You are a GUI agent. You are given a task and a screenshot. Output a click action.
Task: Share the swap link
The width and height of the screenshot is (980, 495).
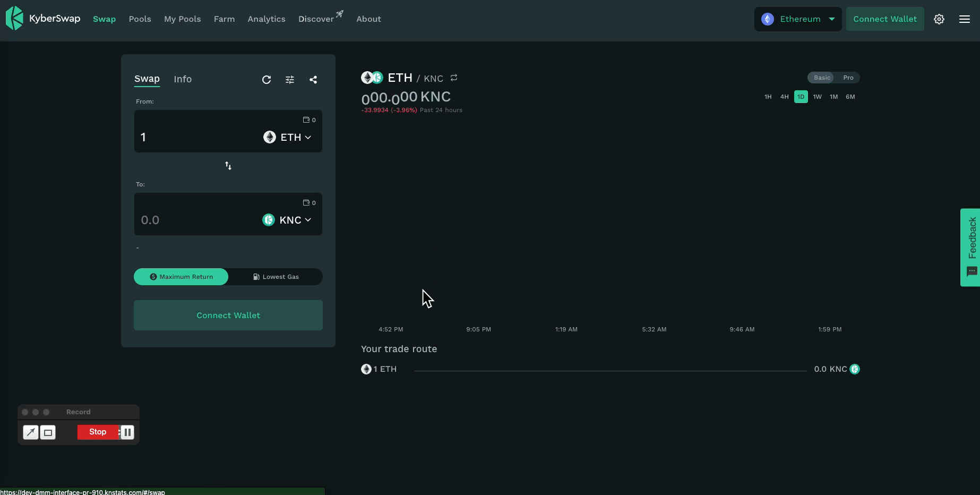(x=313, y=80)
